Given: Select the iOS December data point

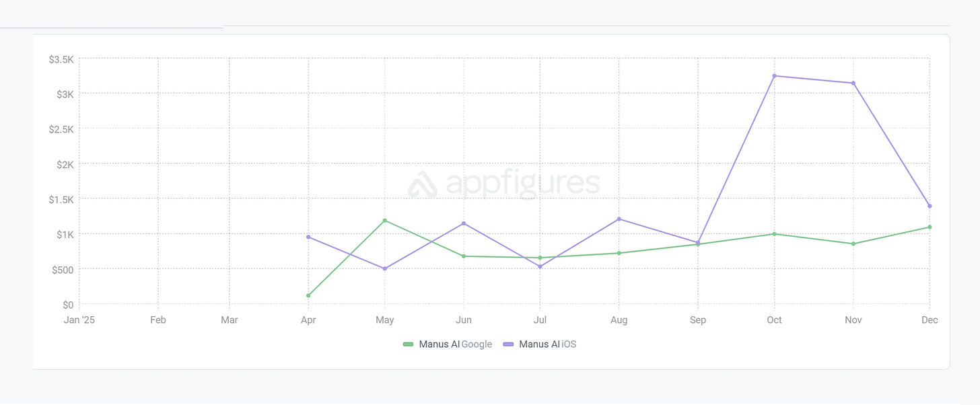Looking at the screenshot, I should point(930,207).
